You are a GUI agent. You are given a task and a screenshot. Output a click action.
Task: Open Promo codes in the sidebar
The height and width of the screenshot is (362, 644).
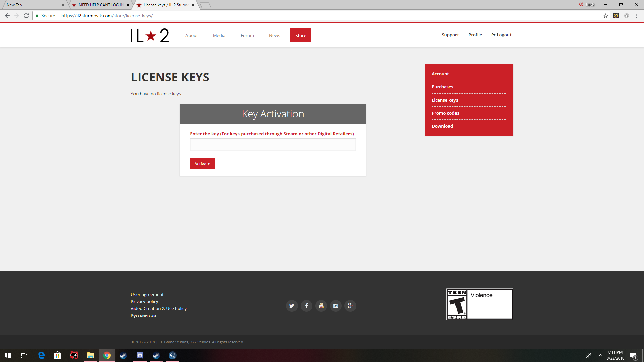point(445,113)
